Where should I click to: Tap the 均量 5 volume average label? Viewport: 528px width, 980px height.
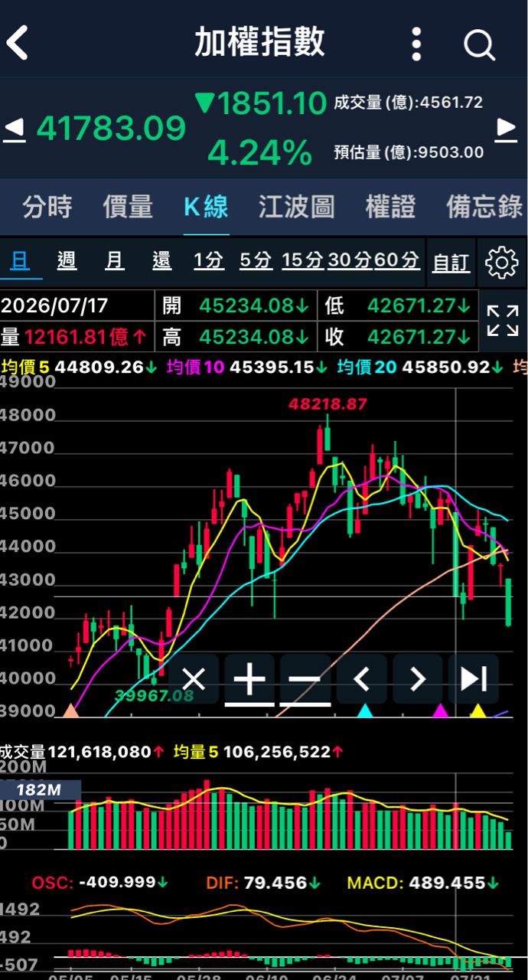[258, 752]
